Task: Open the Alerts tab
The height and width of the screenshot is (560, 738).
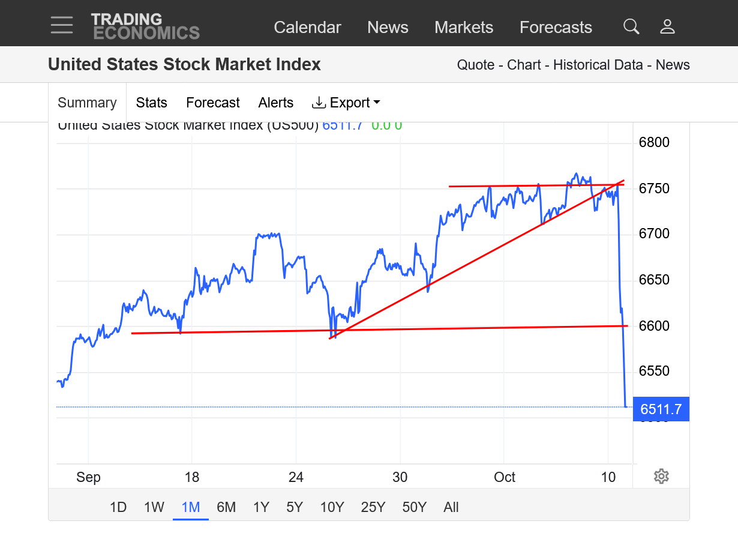Action: coord(276,103)
